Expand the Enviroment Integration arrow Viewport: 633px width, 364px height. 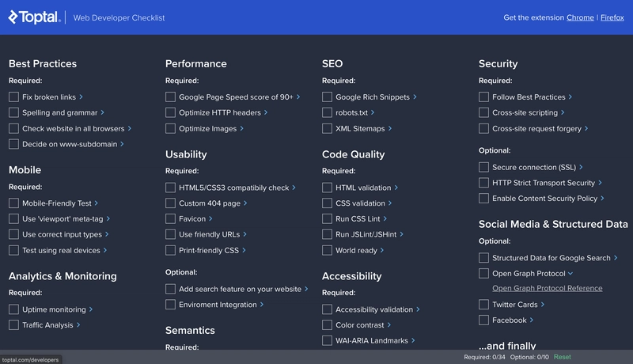point(262,305)
